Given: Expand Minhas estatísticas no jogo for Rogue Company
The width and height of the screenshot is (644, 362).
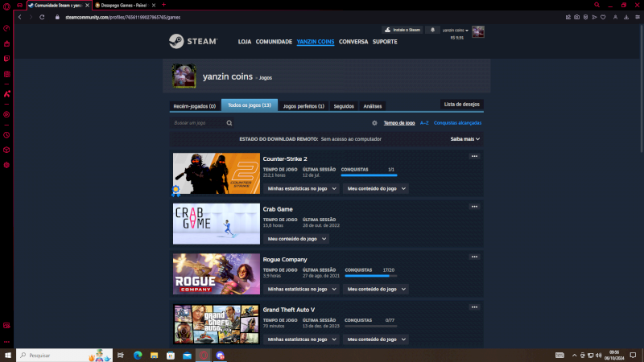Looking at the screenshot, I should (301, 289).
